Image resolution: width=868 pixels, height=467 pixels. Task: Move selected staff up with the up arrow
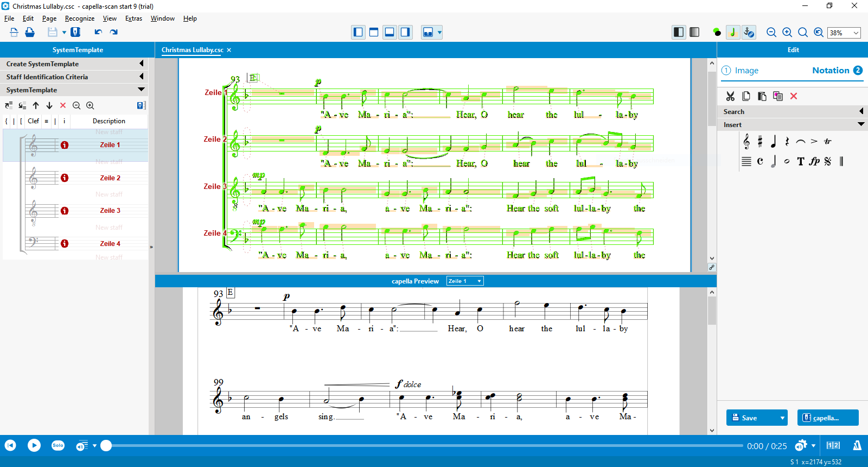click(36, 106)
